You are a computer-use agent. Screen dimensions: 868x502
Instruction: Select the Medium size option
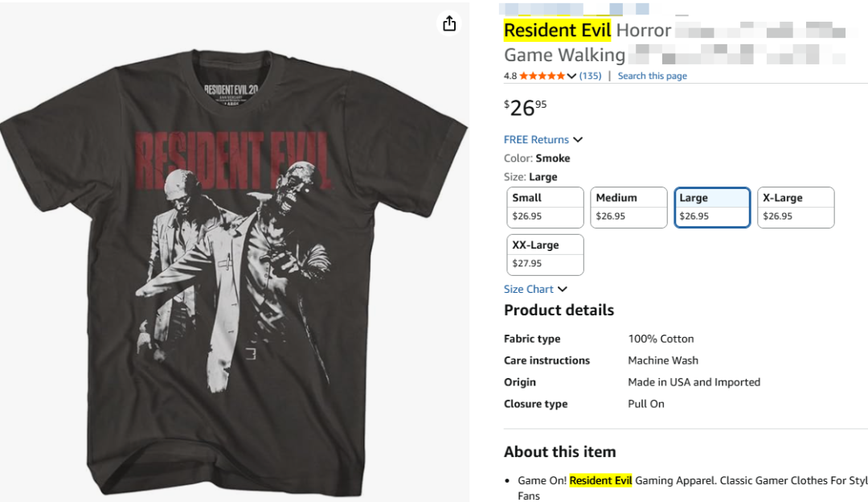(x=629, y=208)
